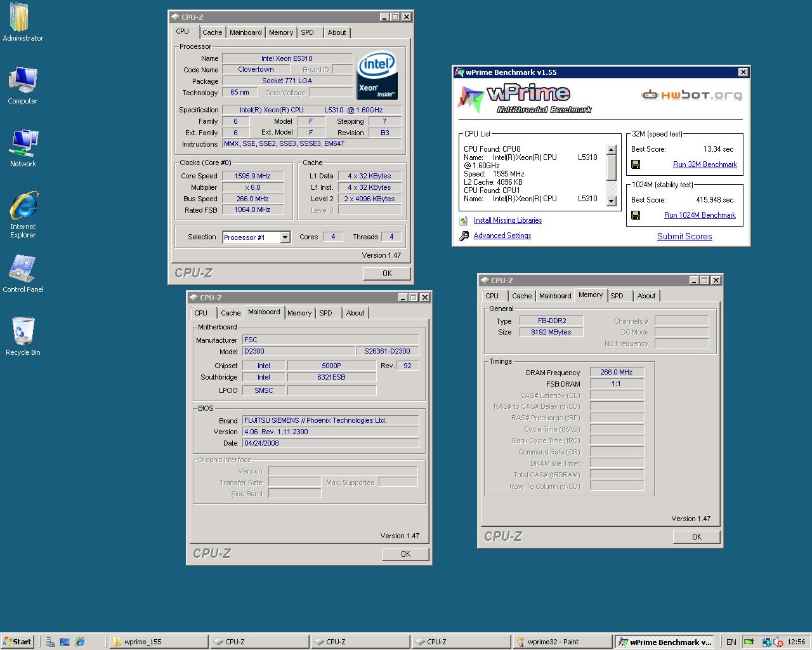812x650 pixels.
Task: Open the Recycle Bin desktop icon
Action: [x=23, y=336]
